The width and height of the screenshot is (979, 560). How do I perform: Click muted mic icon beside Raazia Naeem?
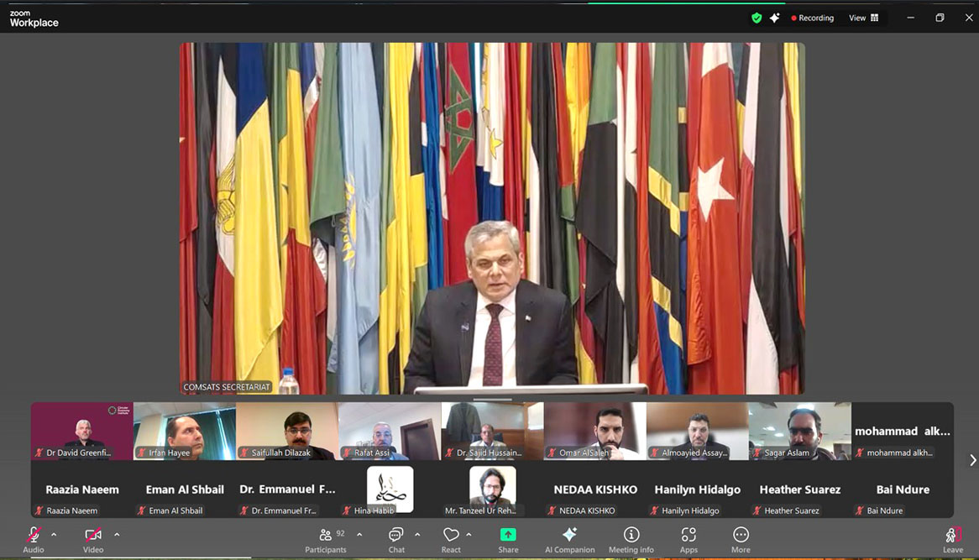[39, 510]
